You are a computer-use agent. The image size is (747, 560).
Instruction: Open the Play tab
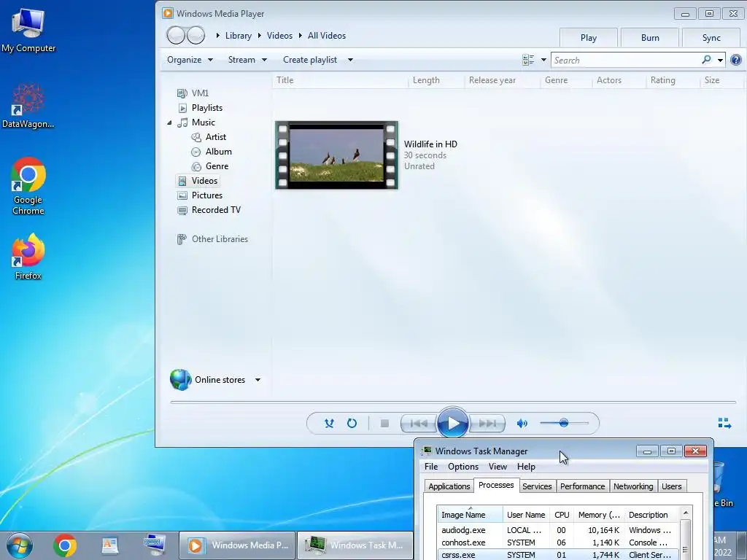(x=589, y=38)
